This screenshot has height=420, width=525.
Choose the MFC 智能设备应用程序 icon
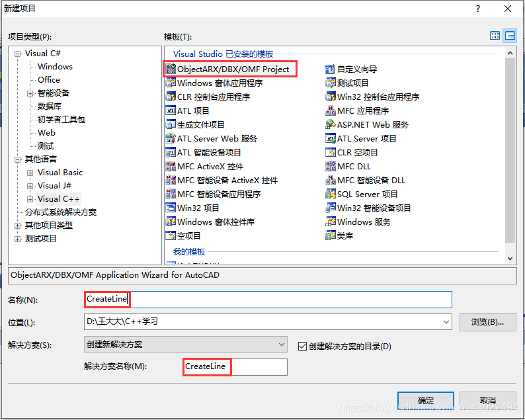tap(171, 194)
